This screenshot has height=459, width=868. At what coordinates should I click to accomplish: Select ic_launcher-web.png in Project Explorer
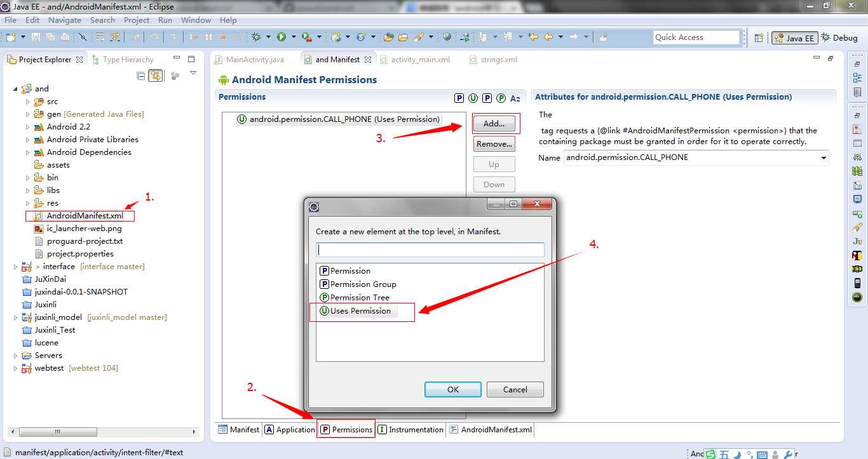(78, 229)
